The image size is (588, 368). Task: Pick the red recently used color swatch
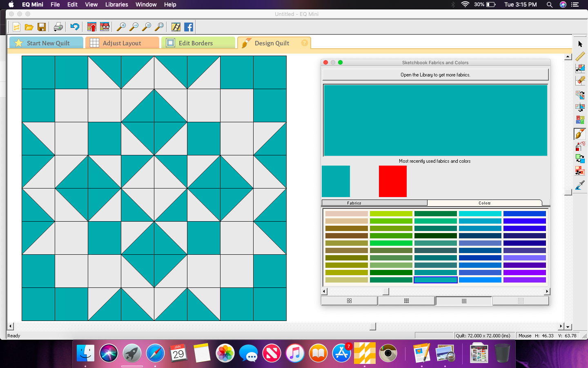click(393, 181)
